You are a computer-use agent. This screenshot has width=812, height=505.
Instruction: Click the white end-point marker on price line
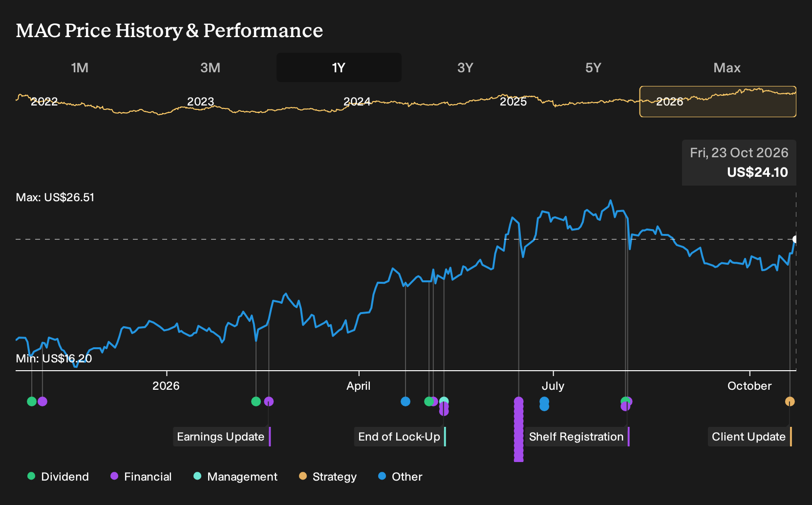click(x=795, y=239)
